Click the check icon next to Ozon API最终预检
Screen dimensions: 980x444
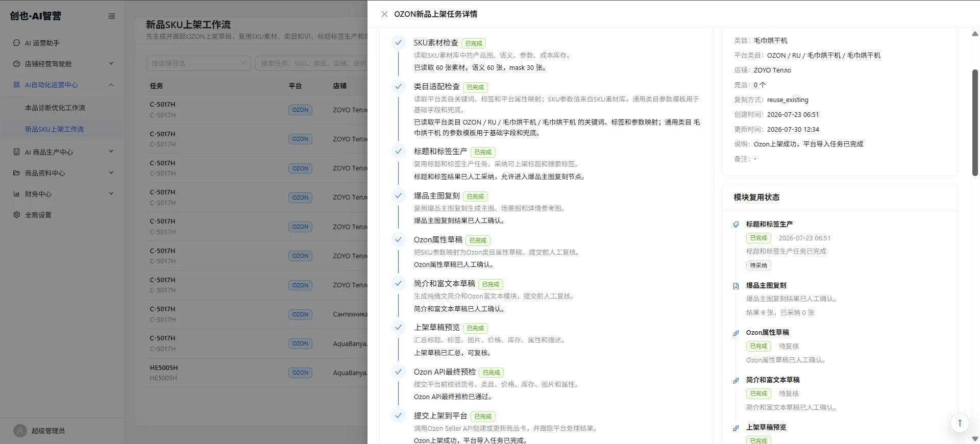(x=398, y=372)
